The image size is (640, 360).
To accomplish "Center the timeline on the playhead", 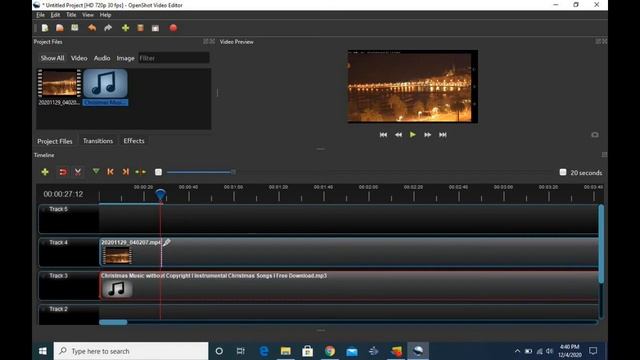I will coord(141,172).
